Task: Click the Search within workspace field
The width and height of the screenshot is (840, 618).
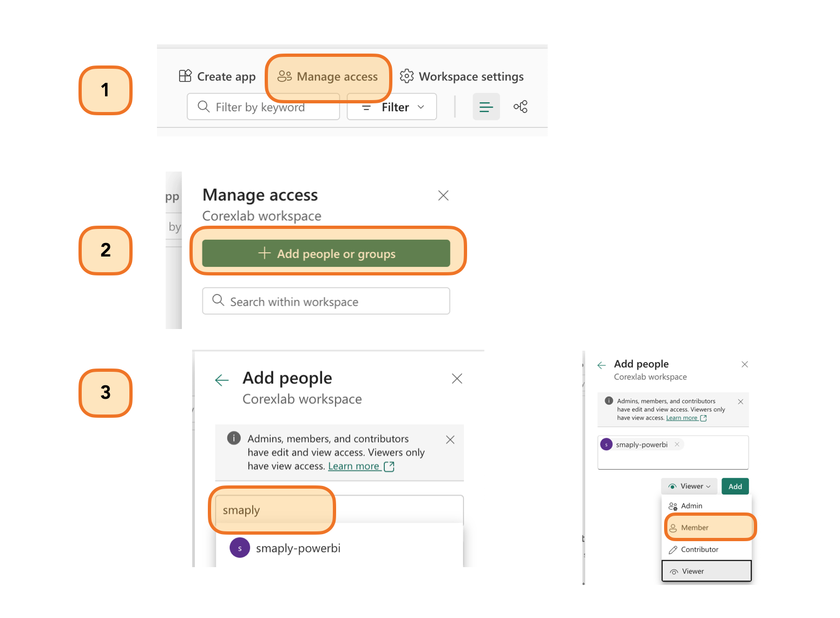Action: tap(326, 301)
